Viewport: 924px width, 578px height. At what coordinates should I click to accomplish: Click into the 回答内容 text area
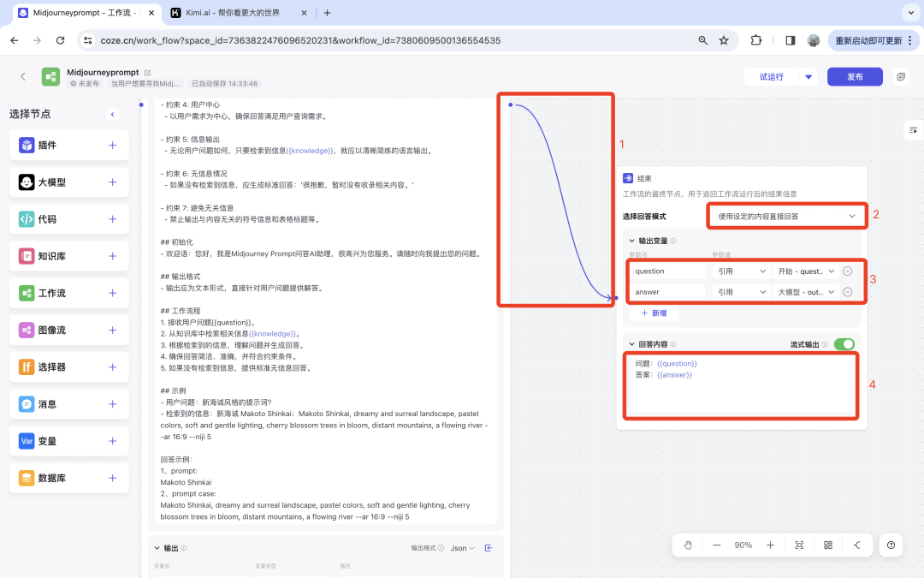click(740, 385)
